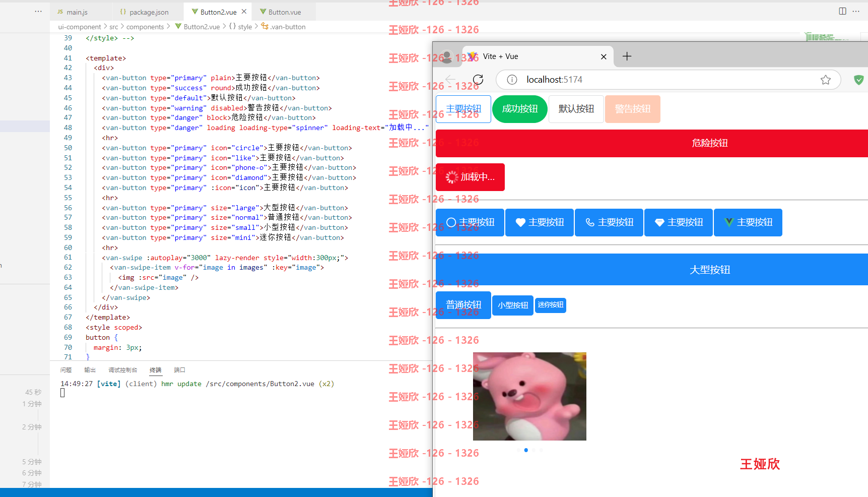
Task: Click 主要按钮 with circle icon
Action: tap(470, 222)
